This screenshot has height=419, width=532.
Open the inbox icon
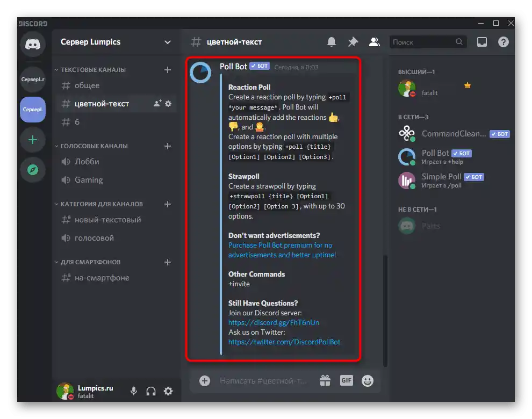pos(482,42)
